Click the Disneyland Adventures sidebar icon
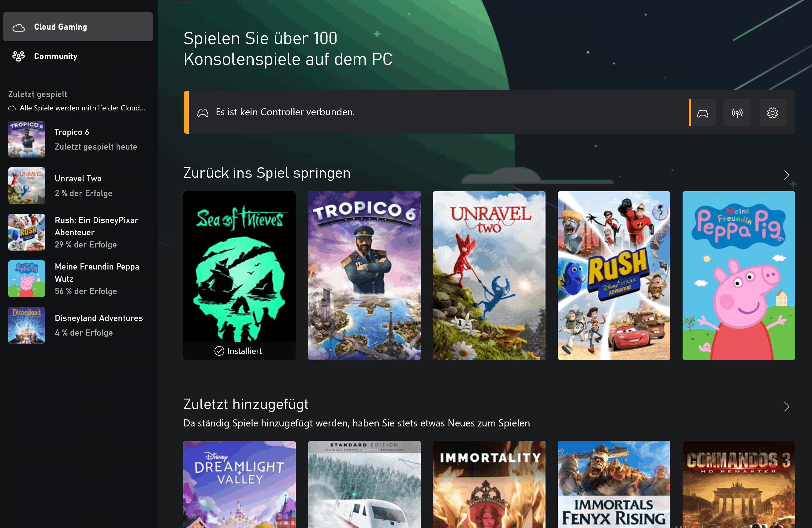 coord(27,325)
